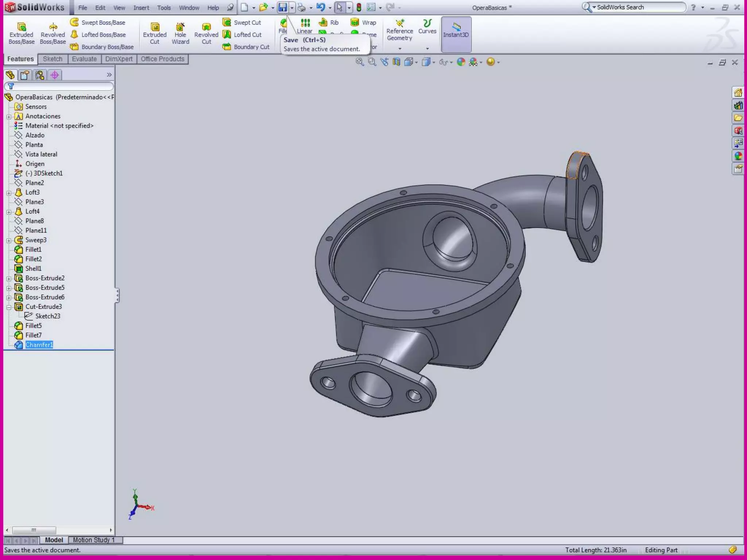Open the ConfigurationManager tab icon
This screenshot has height=560, width=747.
click(x=40, y=75)
